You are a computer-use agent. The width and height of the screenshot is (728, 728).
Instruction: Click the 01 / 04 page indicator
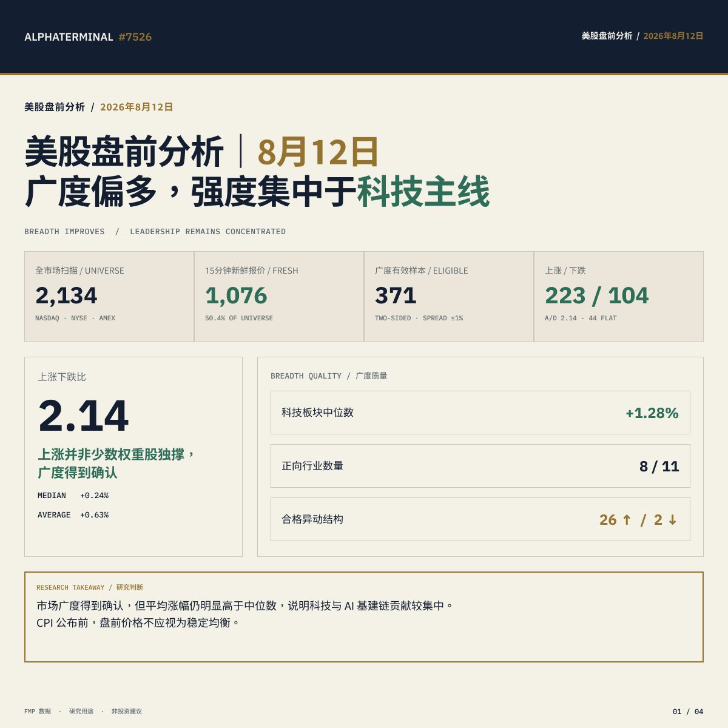tap(688, 712)
